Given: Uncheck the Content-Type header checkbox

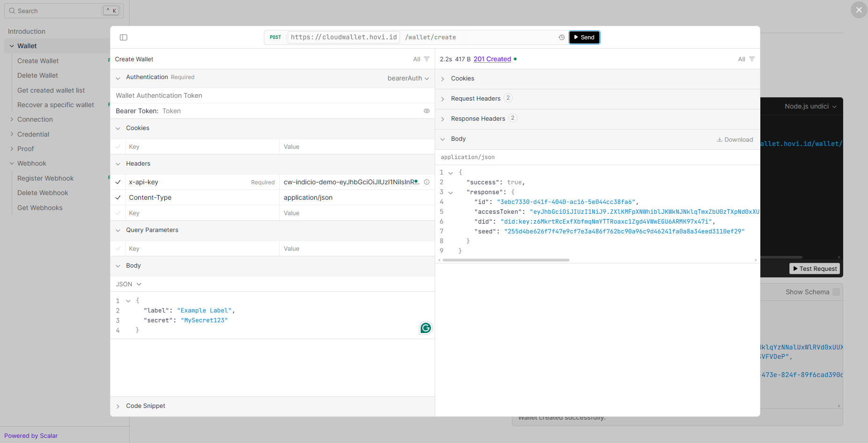Looking at the screenshot, I should 118,198.
